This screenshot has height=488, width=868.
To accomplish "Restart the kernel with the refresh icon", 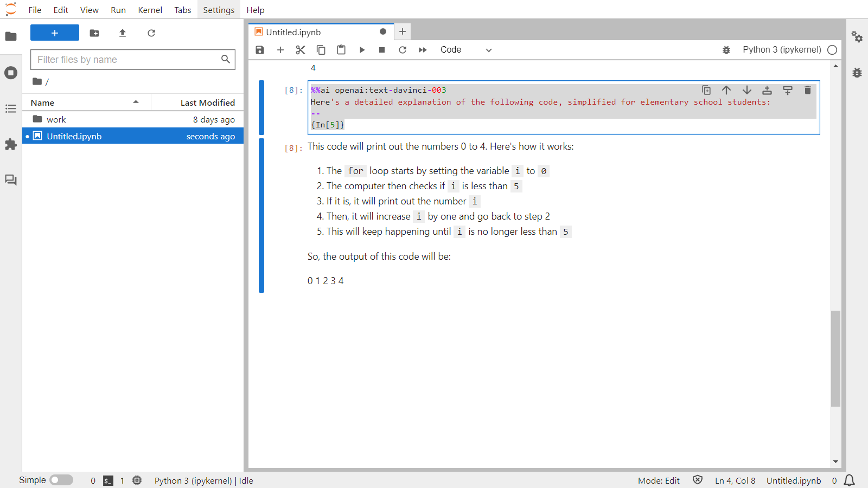I will tap(402, 49).
